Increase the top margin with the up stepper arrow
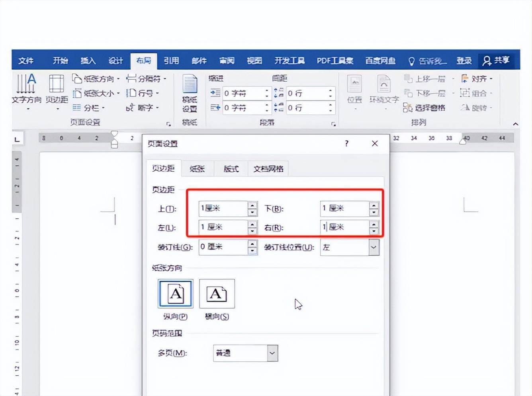 coord(252,205)
